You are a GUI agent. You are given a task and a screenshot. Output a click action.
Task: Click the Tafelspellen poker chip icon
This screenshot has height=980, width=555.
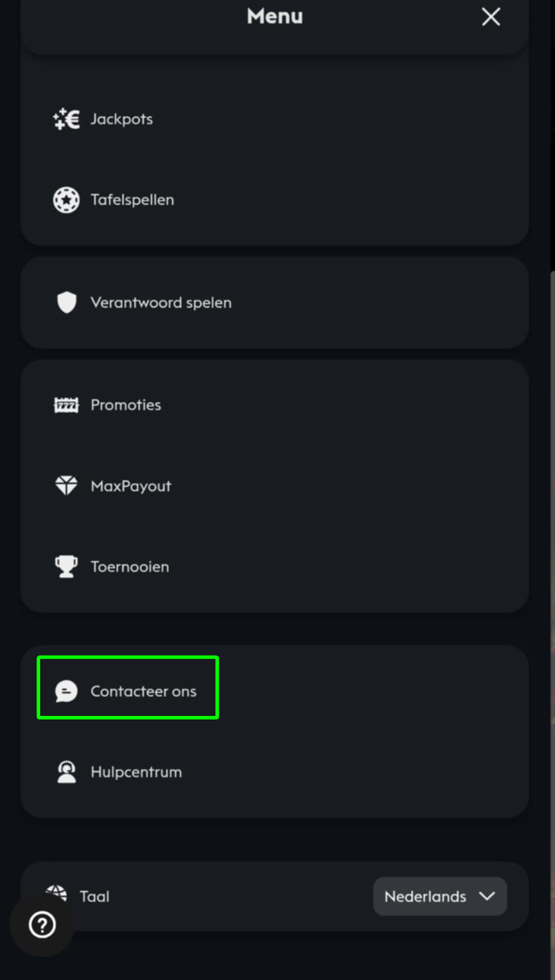pos(66,200)
